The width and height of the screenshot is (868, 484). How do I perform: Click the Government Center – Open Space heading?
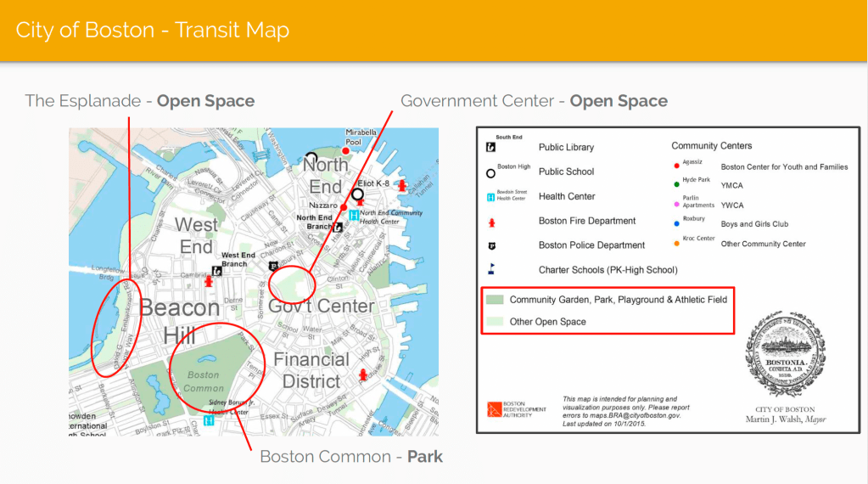point(534,101)
